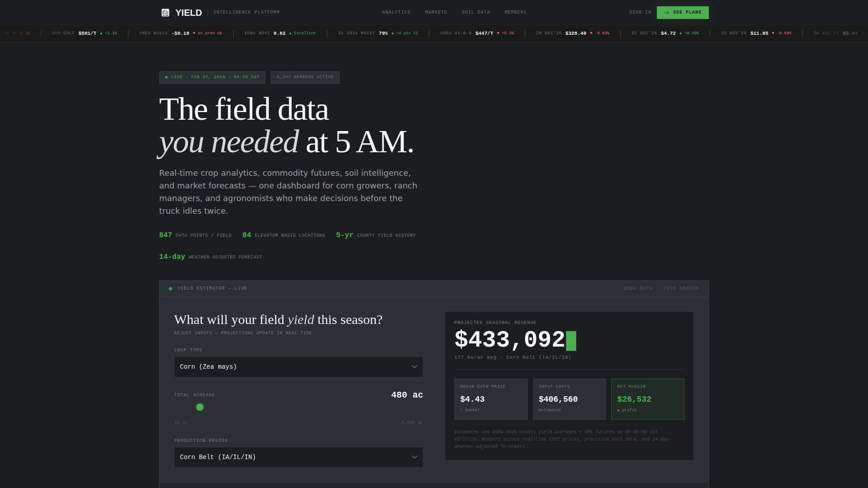
Task: Click the LIVE Feb 27, 2026 badge
Action: (x=212, y=77)
